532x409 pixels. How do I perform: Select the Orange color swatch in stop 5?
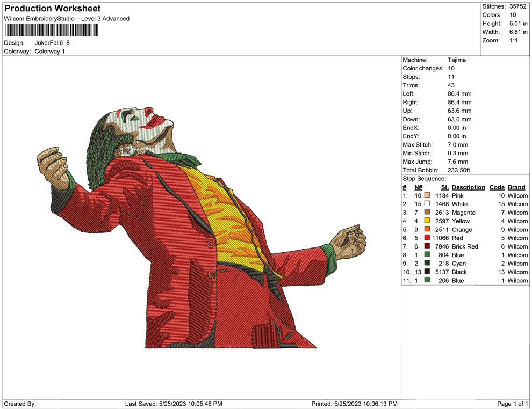pos(427,229)
